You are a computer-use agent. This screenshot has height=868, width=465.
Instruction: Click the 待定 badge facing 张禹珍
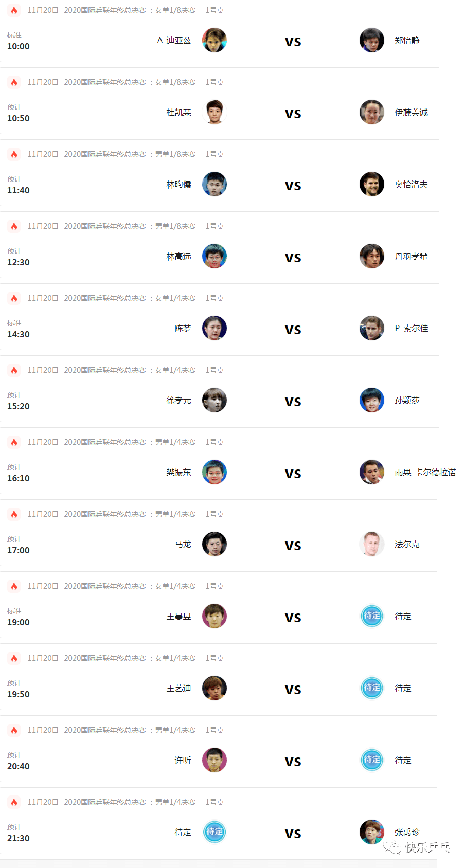click(x=214, y=832)
